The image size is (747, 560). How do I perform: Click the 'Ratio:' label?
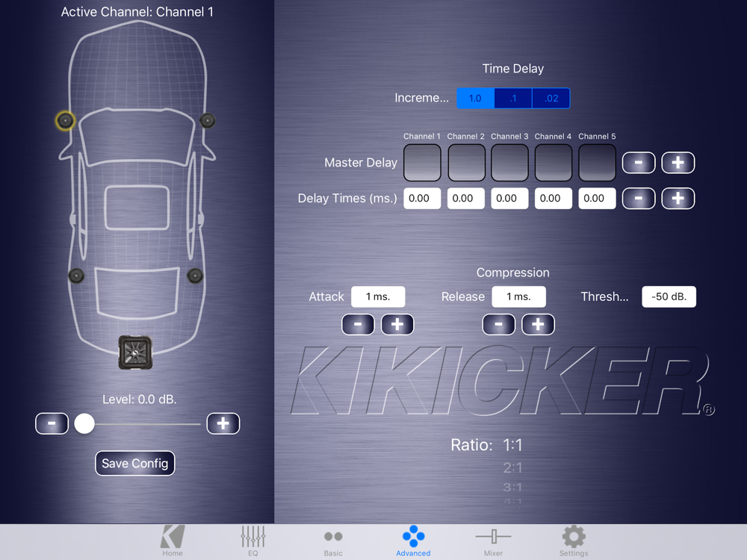click(x=471, y=445)
